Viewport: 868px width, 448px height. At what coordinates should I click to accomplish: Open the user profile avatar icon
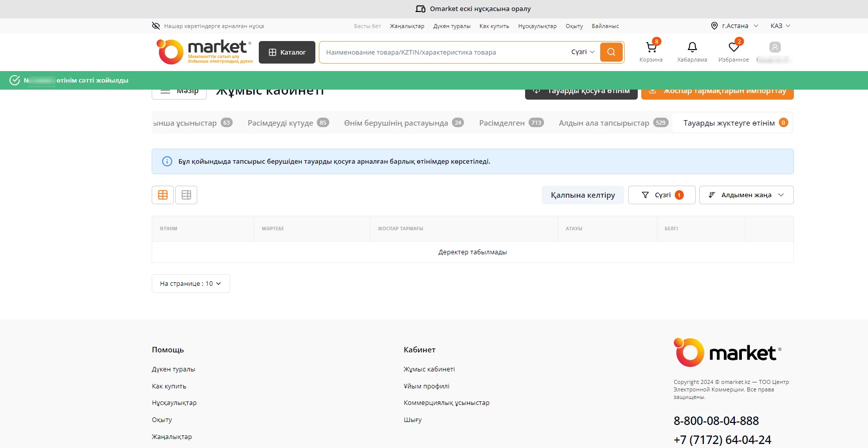pos(774,48)
